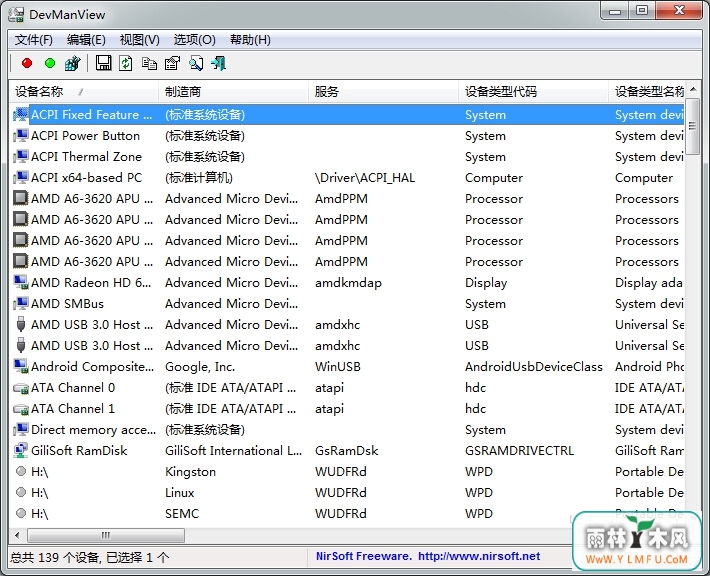The image size is (710, 576).
Task: Click the copy selected items icon
Action: [149, 63]
